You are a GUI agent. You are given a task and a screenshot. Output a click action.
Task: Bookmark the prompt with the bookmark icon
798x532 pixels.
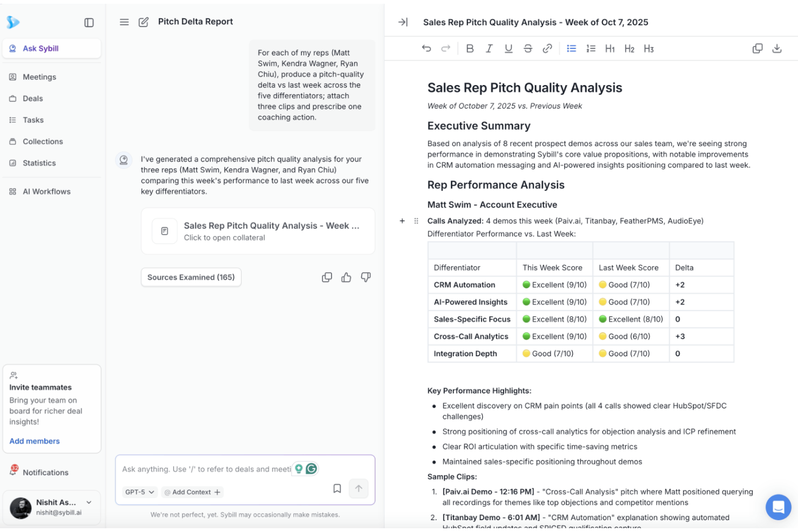[337, 488]
